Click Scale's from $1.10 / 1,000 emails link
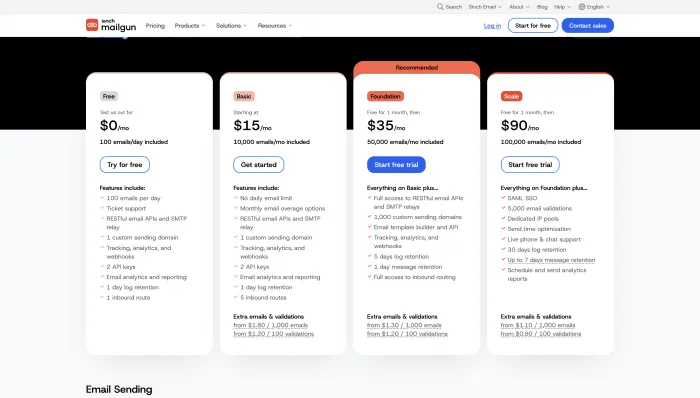700x398 pixels. (x=538, y=325)
